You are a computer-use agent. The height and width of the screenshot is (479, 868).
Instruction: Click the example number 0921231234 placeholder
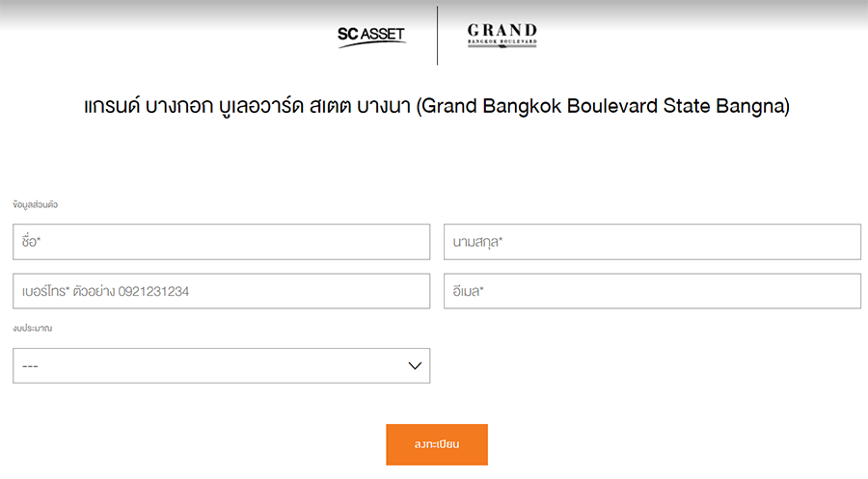(x=153, y=291)
